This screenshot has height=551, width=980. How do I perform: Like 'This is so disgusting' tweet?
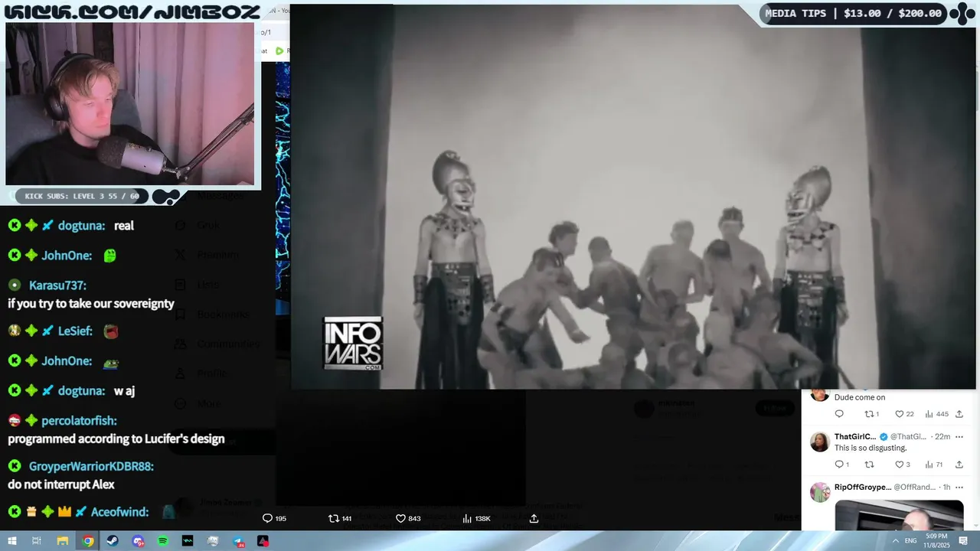tap(903, 465)
